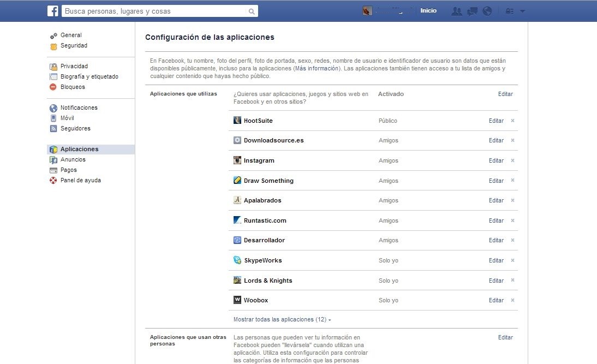This screenshot has width=597, height=364.
Task: Click the Lords & Knights app icon
Action: click(237, 281)
